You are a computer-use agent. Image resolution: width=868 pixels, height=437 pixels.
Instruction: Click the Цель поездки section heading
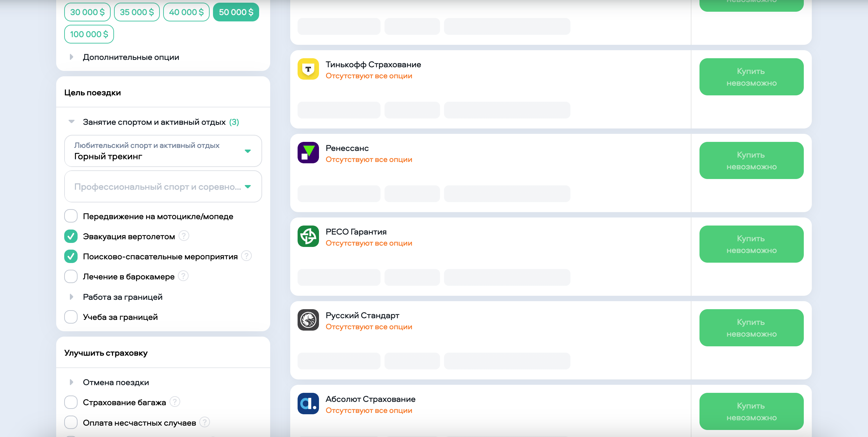click(x=93, y=93)
